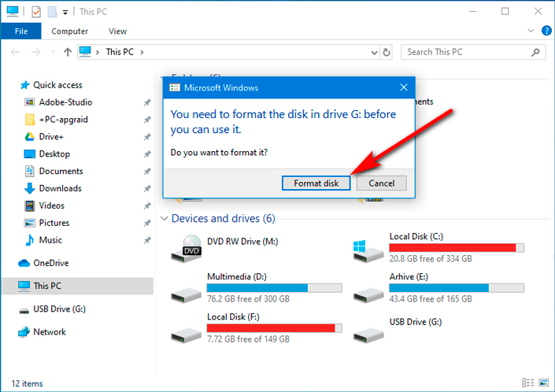555x392 pixels.
Task: Select This PC in navigation pane
Action: 77,286
